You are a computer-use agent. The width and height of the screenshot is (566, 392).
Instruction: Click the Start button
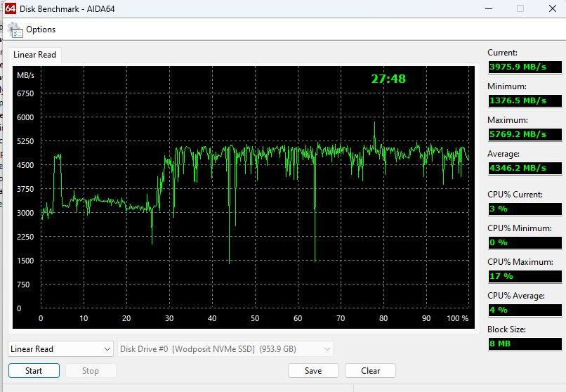pos(34,371)
